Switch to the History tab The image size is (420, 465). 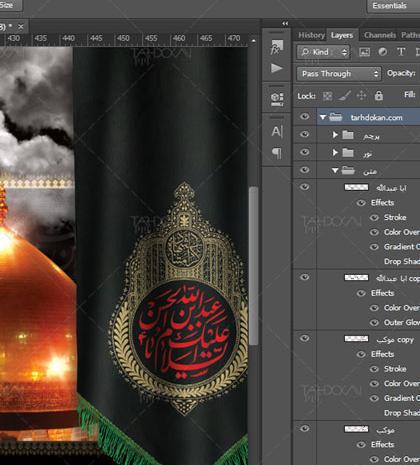(x=311, y=35)
